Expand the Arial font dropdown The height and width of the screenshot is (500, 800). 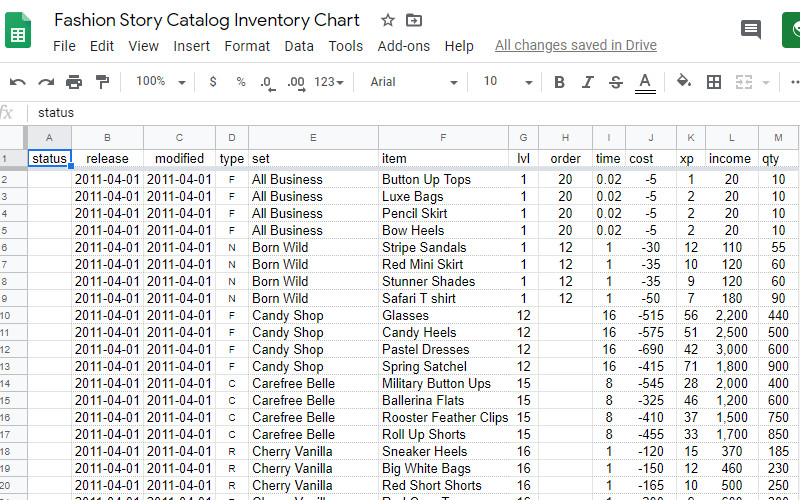pyautogui.click(x=413, y=82)
